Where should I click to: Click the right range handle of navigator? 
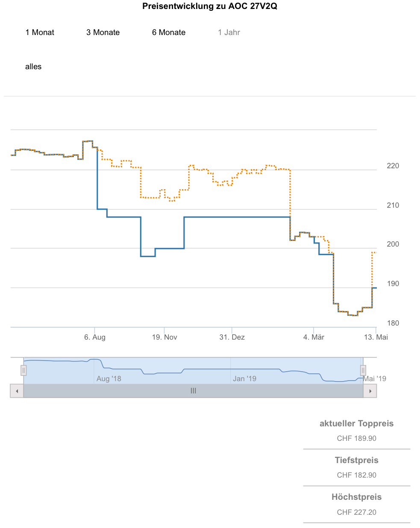tap(363, 370)
